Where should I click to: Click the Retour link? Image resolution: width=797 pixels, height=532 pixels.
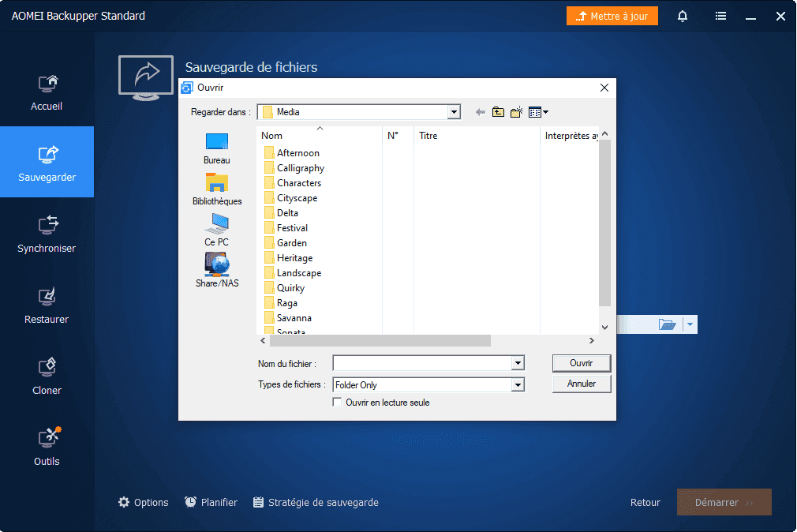[645, 503]
